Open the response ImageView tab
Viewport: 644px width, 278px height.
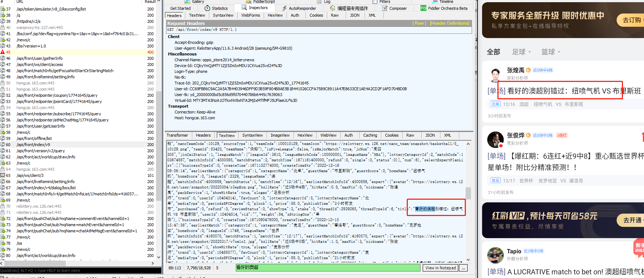pyautogui.click(x=280, y=135)
